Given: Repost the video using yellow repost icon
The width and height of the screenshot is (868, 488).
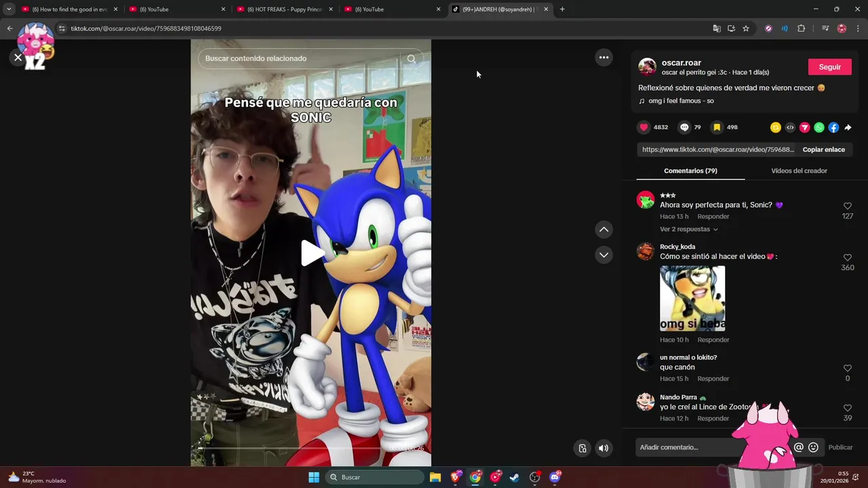Looking at the screenshot, I should [x=776, y=127].
